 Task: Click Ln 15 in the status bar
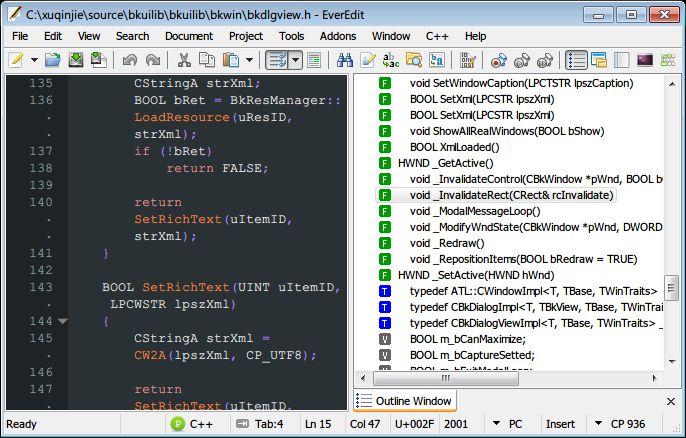(318, 424)
